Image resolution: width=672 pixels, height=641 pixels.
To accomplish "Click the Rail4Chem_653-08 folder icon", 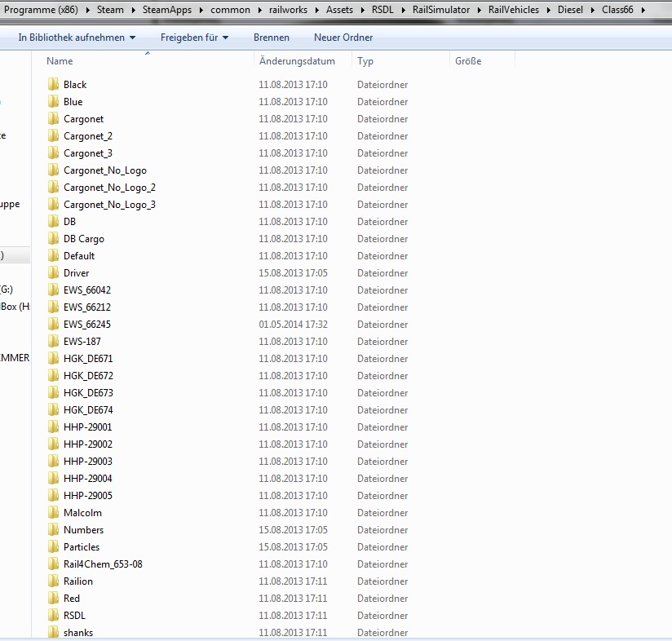I will (x=53, y=564).
